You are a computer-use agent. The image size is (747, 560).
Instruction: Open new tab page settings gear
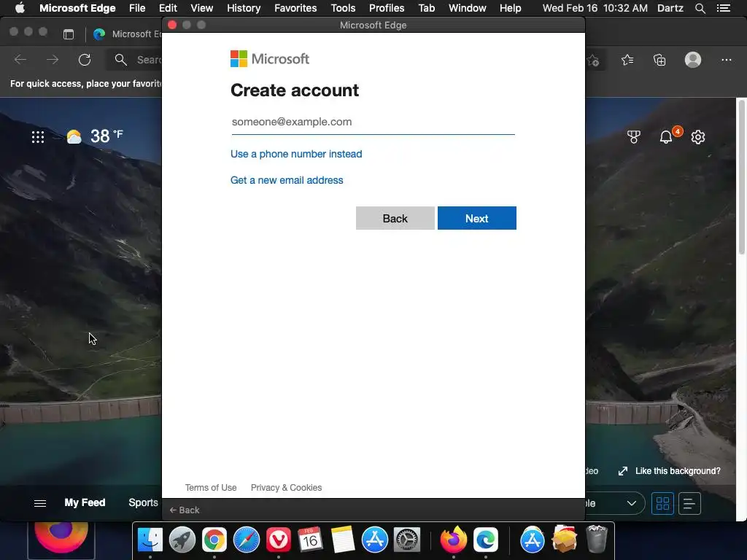coord(698,137)
